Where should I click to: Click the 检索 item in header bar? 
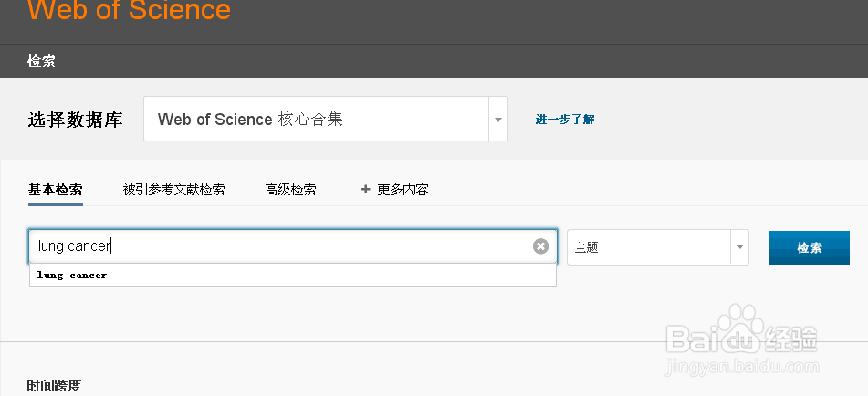pos(41,60)
